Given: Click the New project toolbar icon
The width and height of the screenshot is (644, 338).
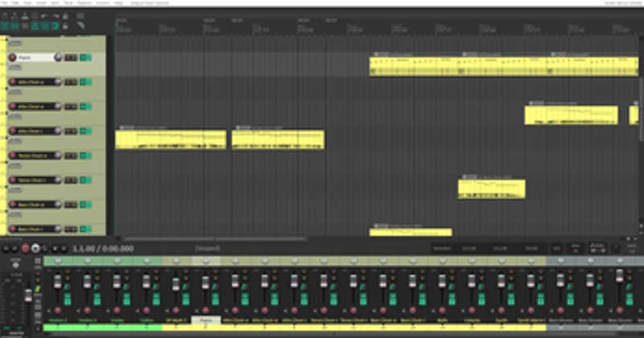Looking at the screenshot, I should (5, 16).
